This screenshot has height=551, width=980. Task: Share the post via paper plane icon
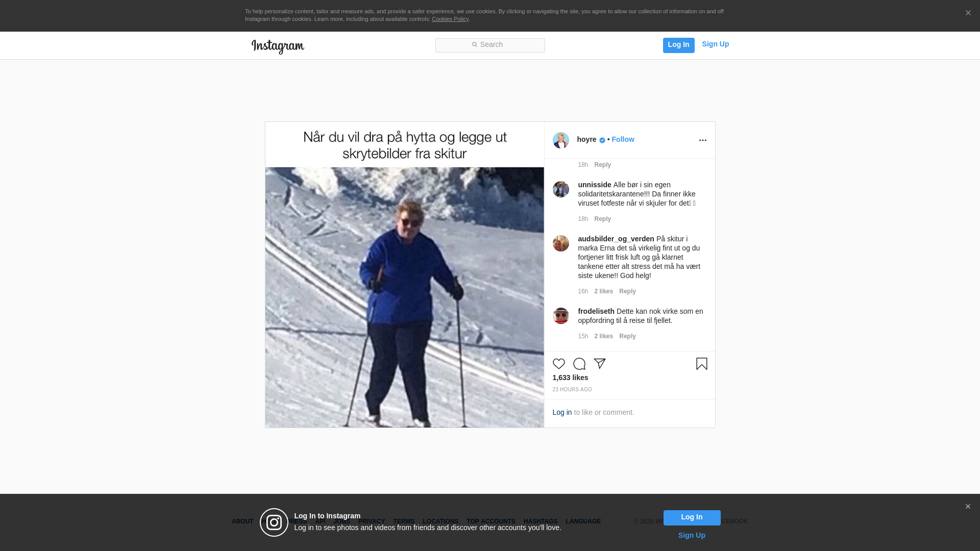pos(599,364)
